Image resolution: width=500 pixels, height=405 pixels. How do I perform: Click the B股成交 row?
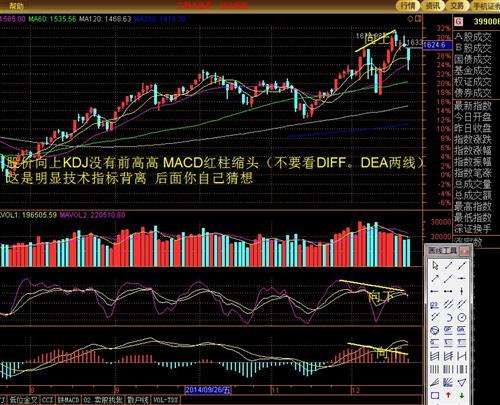[x=473, y=48]
